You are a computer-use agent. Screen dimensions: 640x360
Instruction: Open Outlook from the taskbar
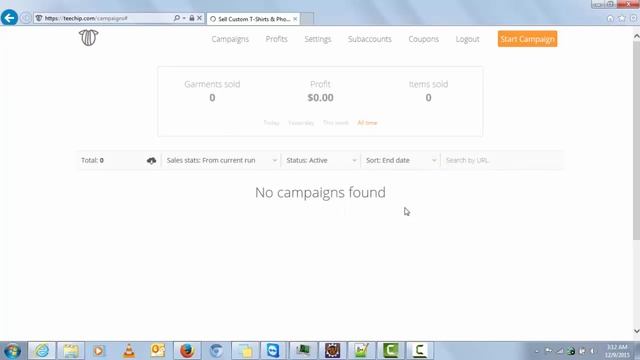coord(158,351)
